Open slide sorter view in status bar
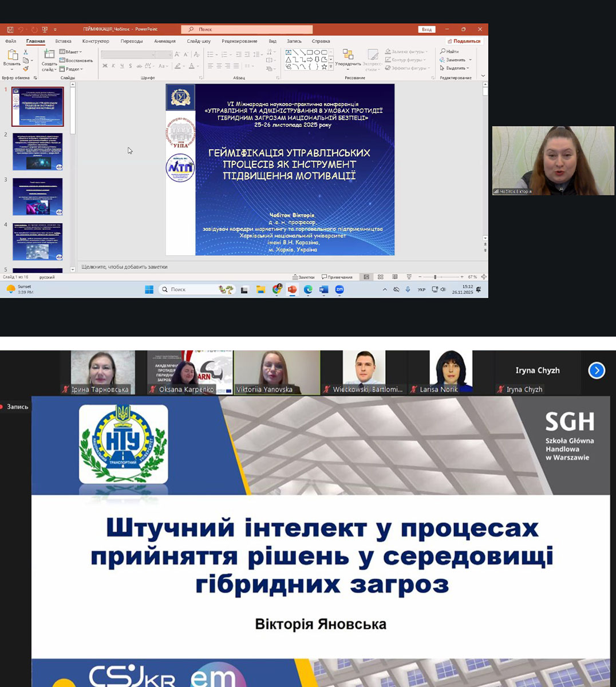 (380, 277)
